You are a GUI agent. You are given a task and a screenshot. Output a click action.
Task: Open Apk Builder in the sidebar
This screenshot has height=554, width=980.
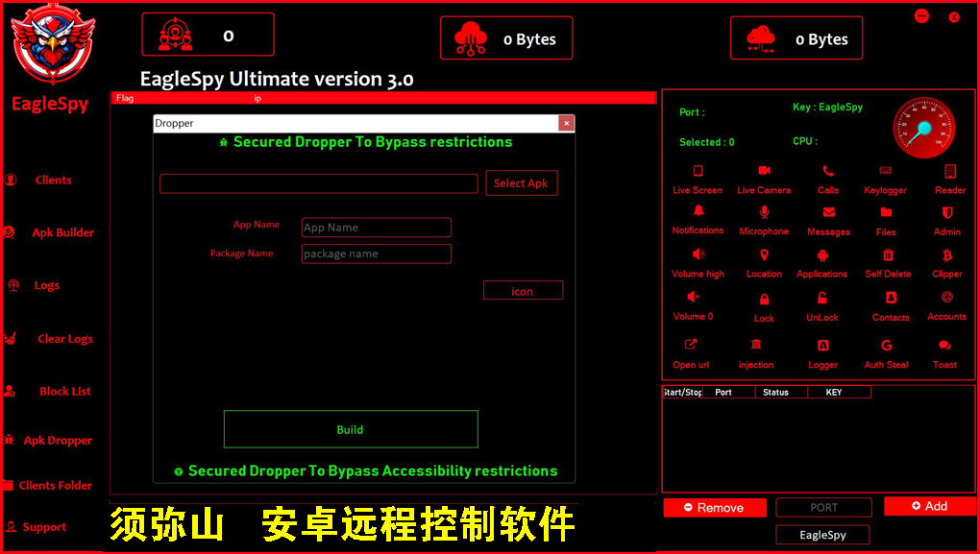click(x=62, y=233)
